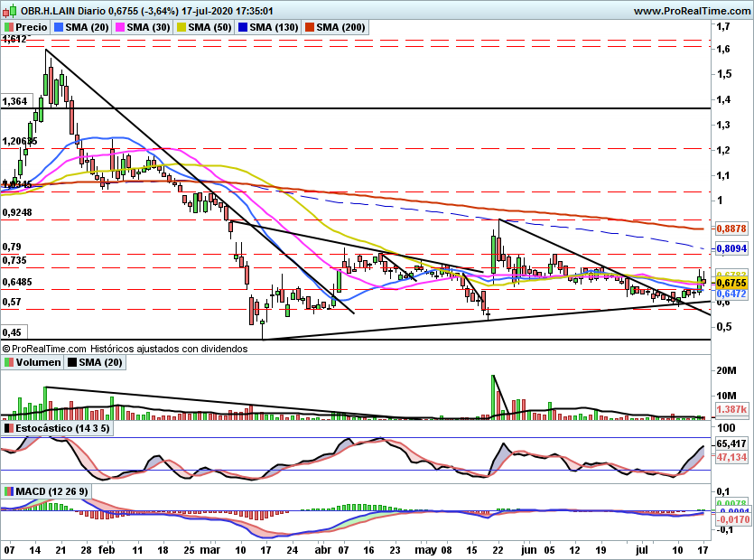Click the black SMA (20) volume legend swatch
The width and height of the screenshot is (754, 560).
click(72, 362)
